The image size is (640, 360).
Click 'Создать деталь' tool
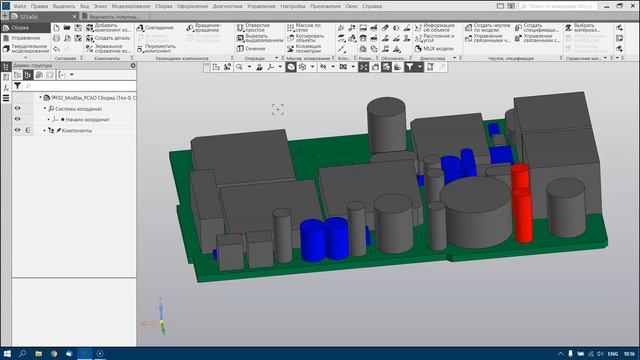[x=108, y=38]
